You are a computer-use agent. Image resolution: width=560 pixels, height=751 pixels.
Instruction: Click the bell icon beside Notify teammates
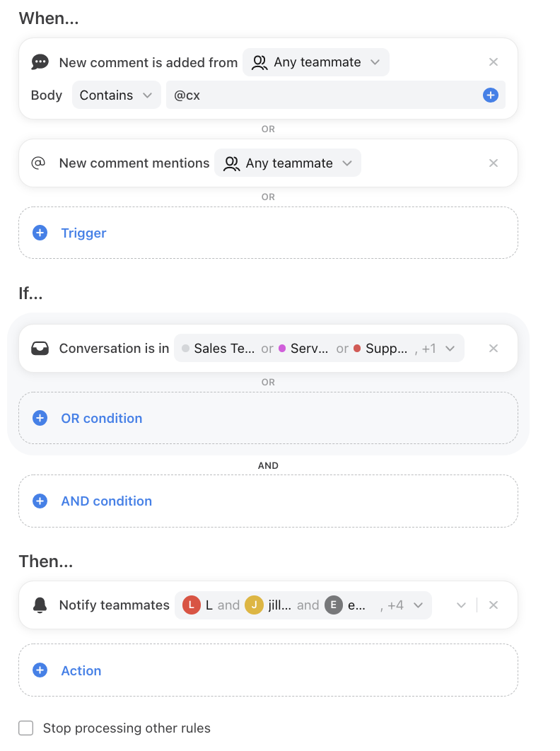click(x=40, y=605)
